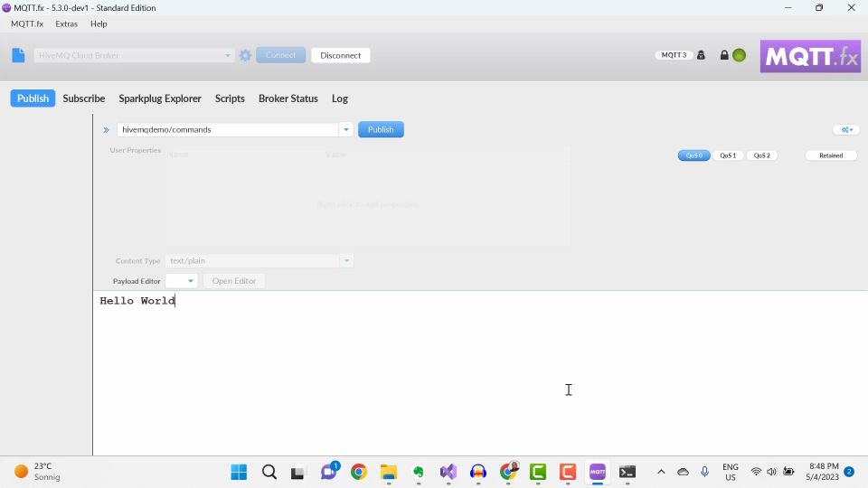The image size is (868, 488).
Task: Open green Camtasia icon in taskbar
Action: (x=538, y=472)
